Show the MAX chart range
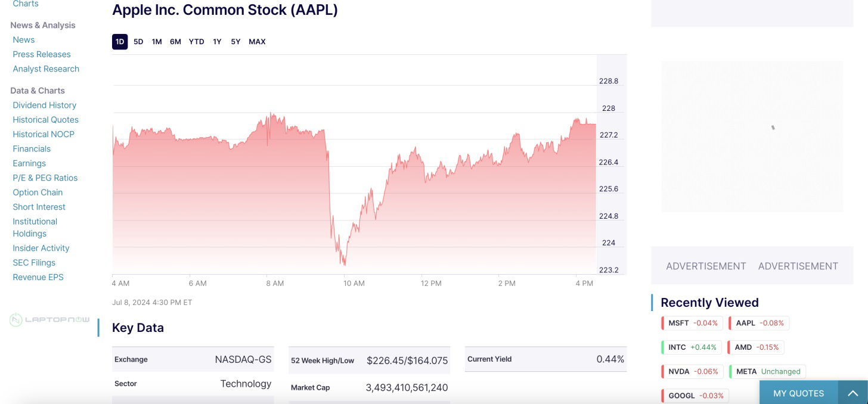Screen dimensions: 868x404 tap(257, 42)
